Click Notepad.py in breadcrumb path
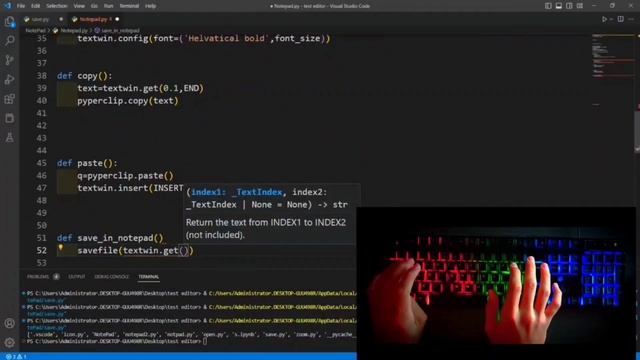Screen dimensions: 640x360 point(74,31)
